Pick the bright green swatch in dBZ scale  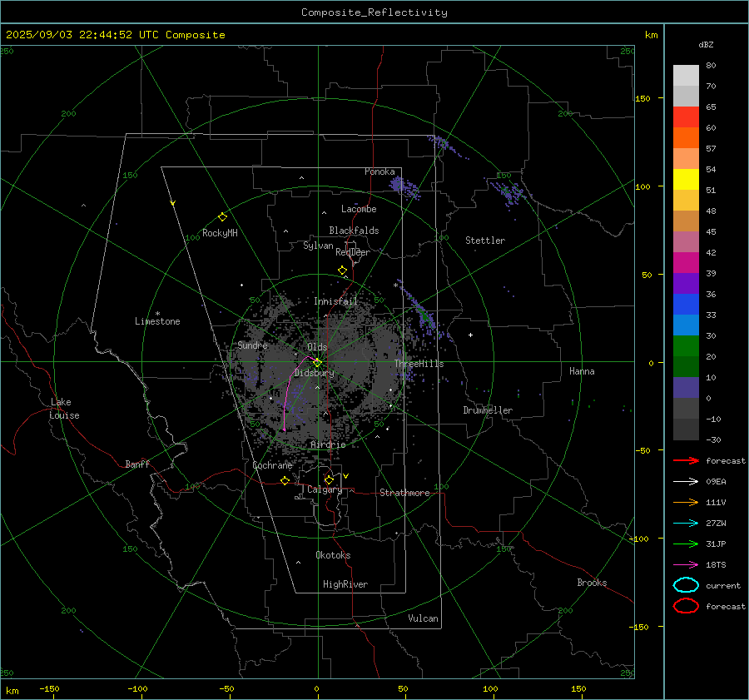(x=686, y=346)
